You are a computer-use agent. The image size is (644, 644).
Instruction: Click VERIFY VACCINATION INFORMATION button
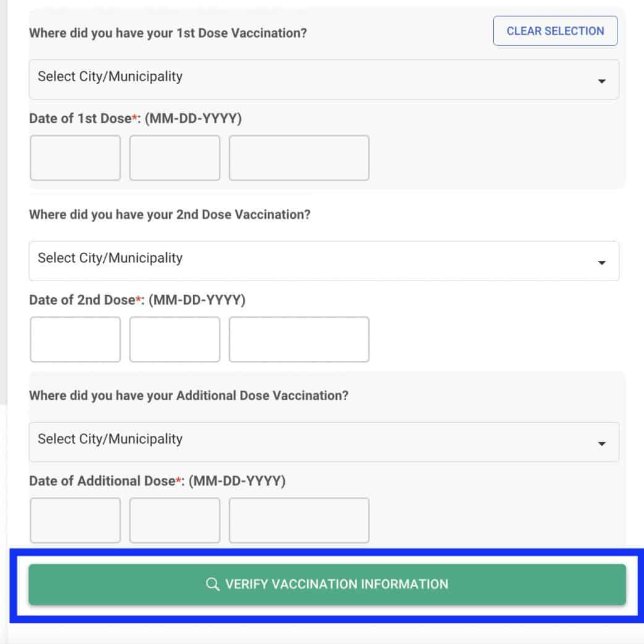[x=327, y=584]
